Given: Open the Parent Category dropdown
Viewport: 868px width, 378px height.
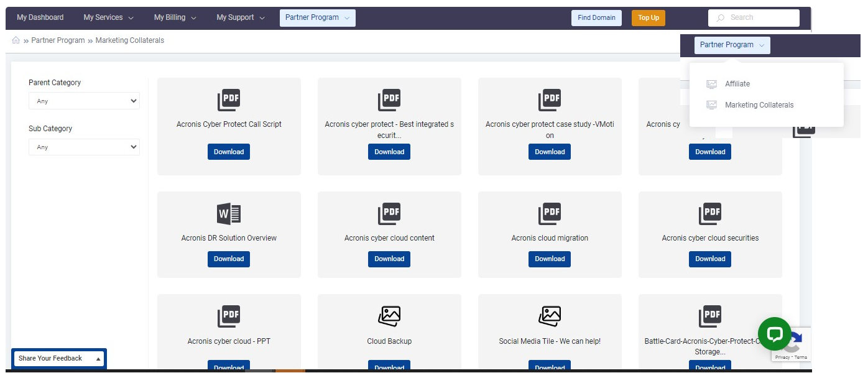Looking at the screenshot, I should pyautogui.click(x=84, y=101).
